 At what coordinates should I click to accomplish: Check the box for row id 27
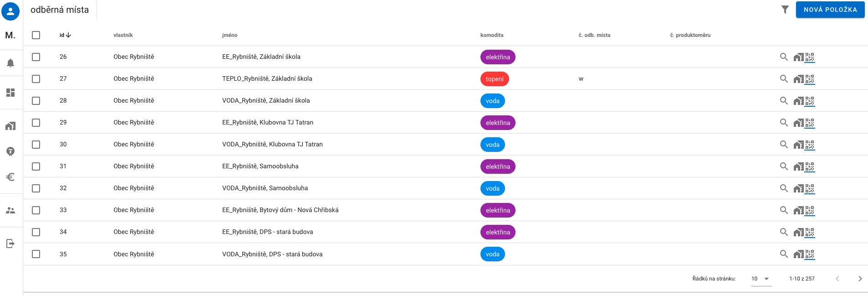click(x=36, y=79)
